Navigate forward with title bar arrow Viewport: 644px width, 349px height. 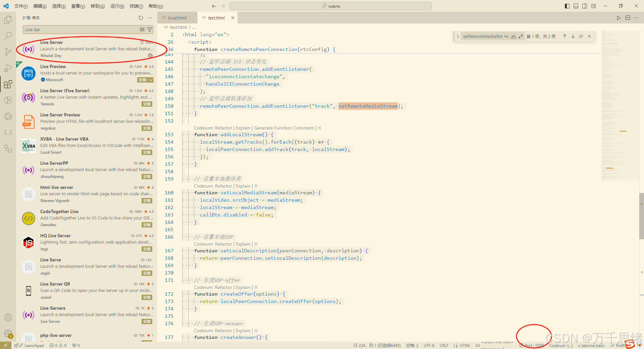pyautogui.click(x=223, y=6)
